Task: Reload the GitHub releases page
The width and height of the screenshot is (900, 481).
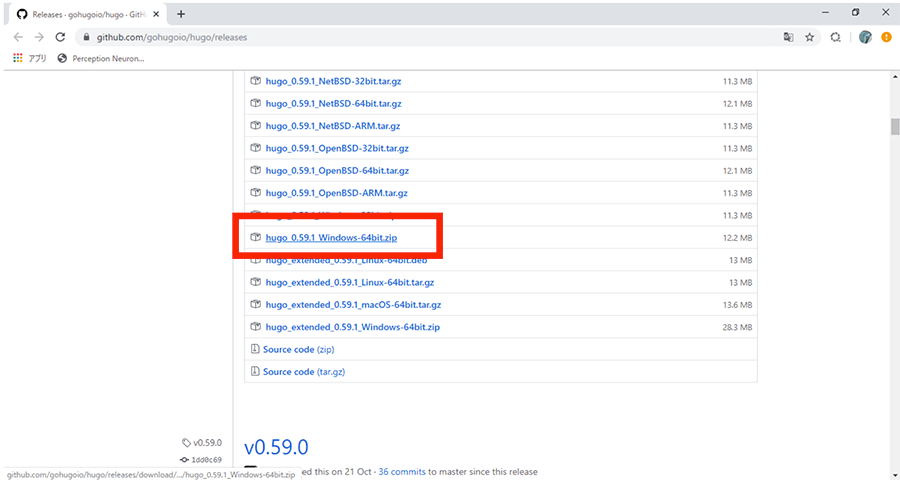Action: pyautogui.click(x=60, y=37)
